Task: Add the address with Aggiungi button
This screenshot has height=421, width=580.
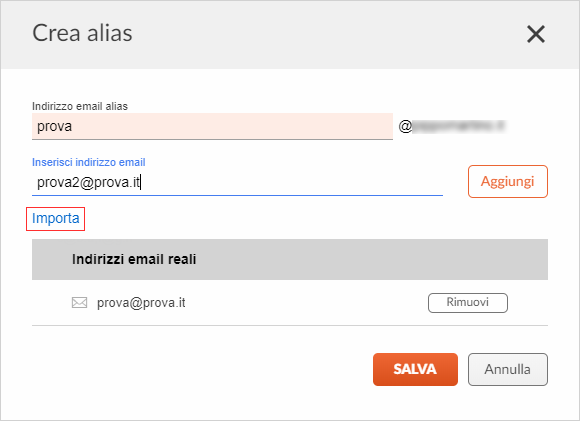Action: (508, 182)
